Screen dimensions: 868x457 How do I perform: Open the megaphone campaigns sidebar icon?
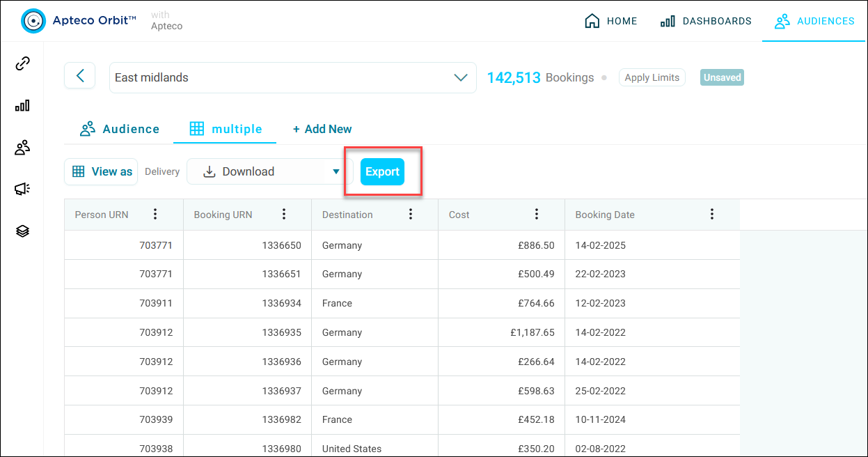(22, 189)
